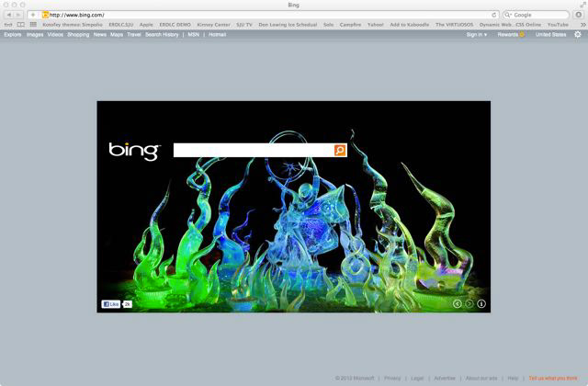Go to MSN link

tap(194, 35)
